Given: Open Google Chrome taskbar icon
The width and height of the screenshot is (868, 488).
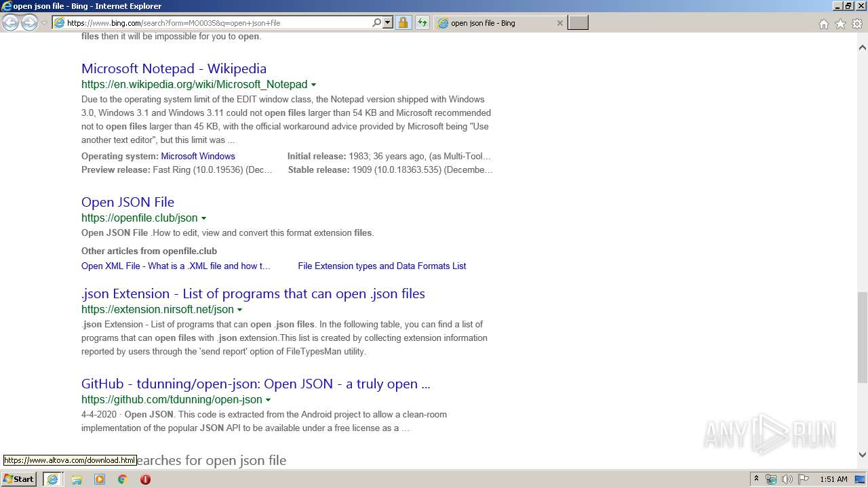Looking at the screenshot, I should point(123,479).
